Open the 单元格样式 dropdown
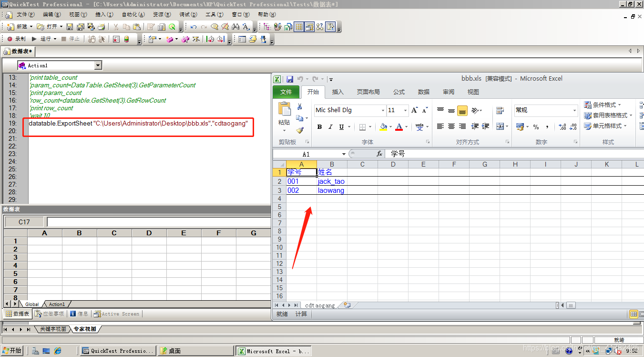The image size is (644, 357). pos(606,126)
